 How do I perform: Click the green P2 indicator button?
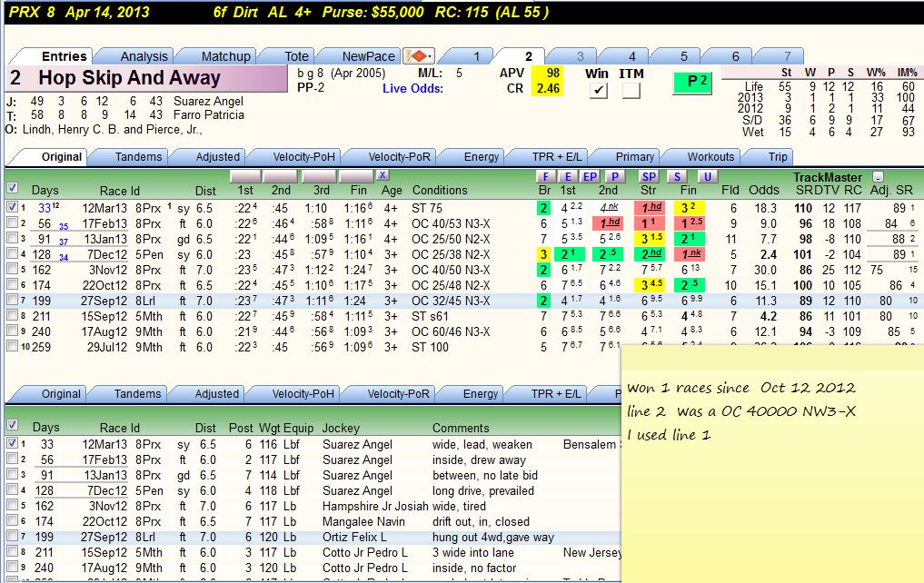pos(692,82)
